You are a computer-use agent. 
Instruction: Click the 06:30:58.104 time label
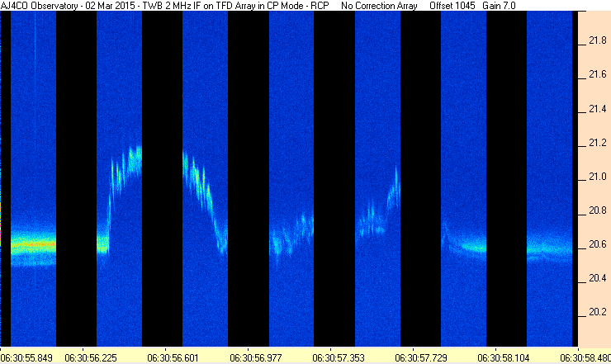(504, 357)
